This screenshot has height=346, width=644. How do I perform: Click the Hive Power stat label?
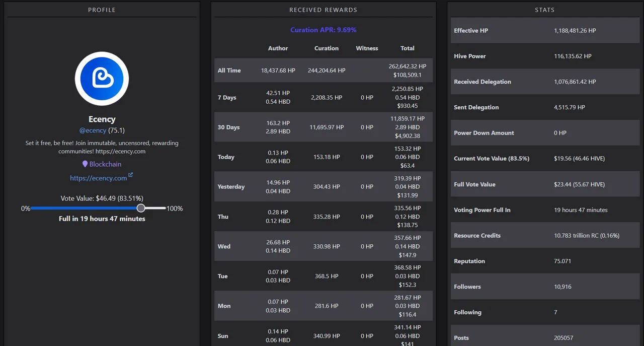[470, 56]
